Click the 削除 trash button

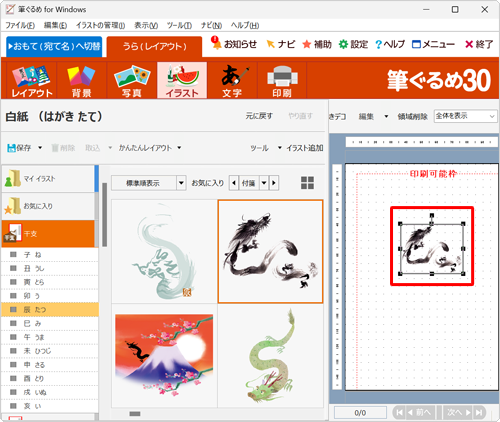point(63,148)
